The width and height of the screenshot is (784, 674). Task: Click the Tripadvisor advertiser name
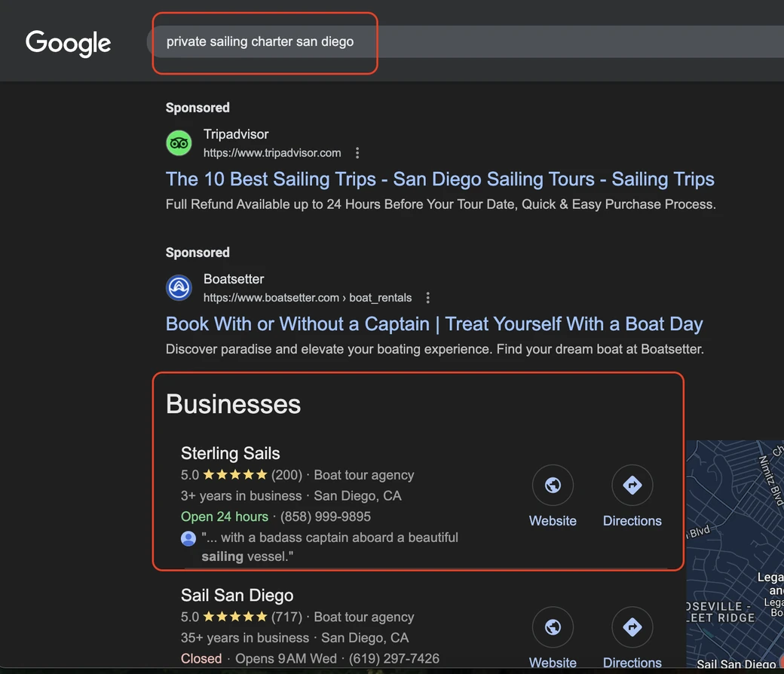pyautogui.click(x=235, y=134)
